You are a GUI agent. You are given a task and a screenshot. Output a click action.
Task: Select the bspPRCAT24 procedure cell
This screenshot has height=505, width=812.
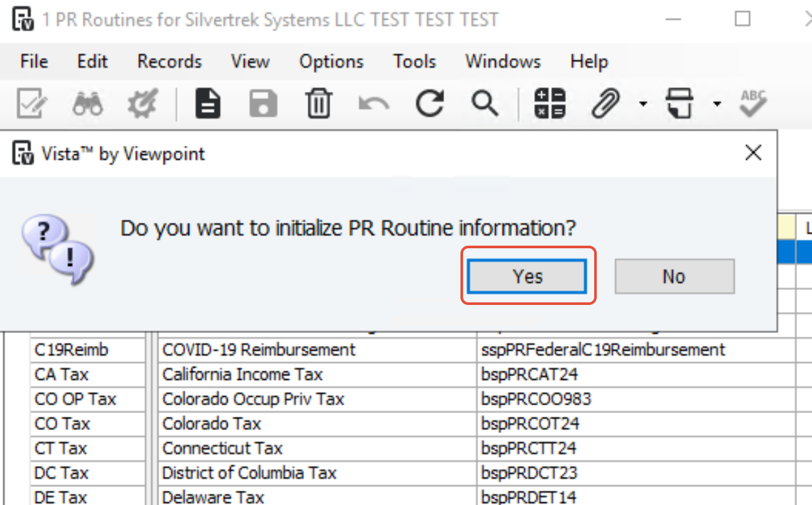tap(636, 375)
